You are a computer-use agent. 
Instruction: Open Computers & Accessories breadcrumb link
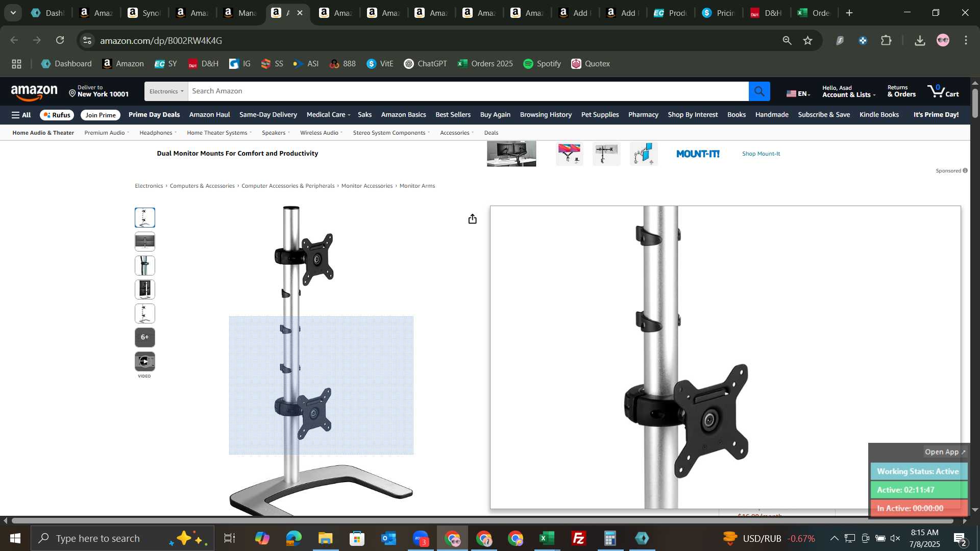[x=202, y=186]
